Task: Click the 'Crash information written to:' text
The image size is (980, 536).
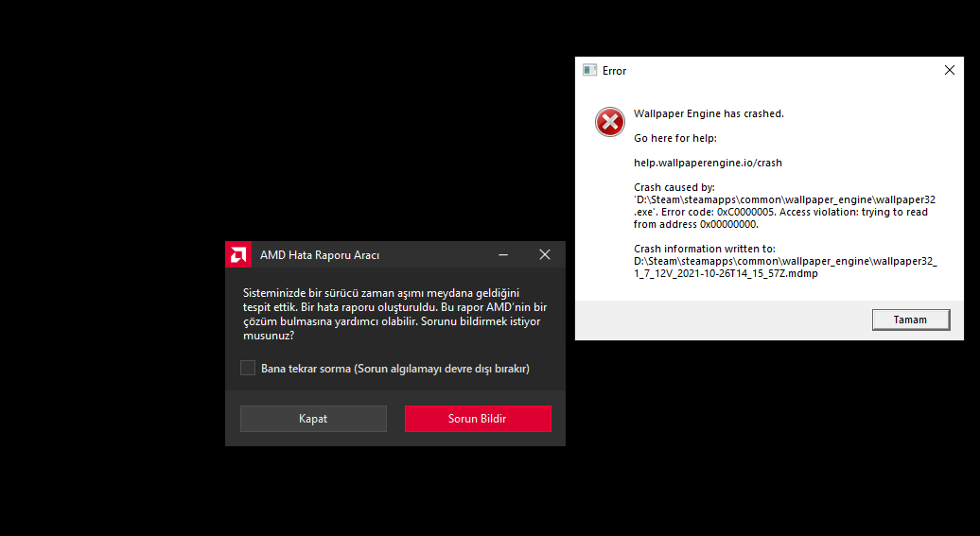Action: (x=705, y=249)
